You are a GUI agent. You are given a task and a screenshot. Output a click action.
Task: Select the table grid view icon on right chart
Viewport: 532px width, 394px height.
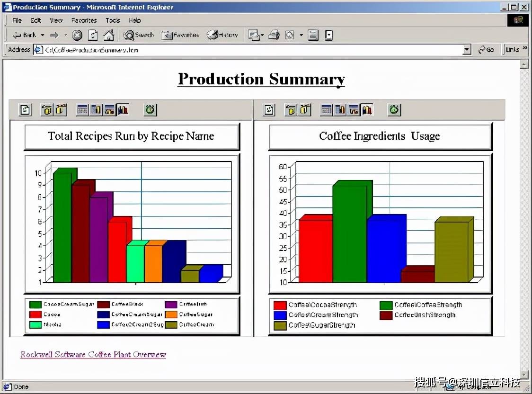tap(327, 109)
